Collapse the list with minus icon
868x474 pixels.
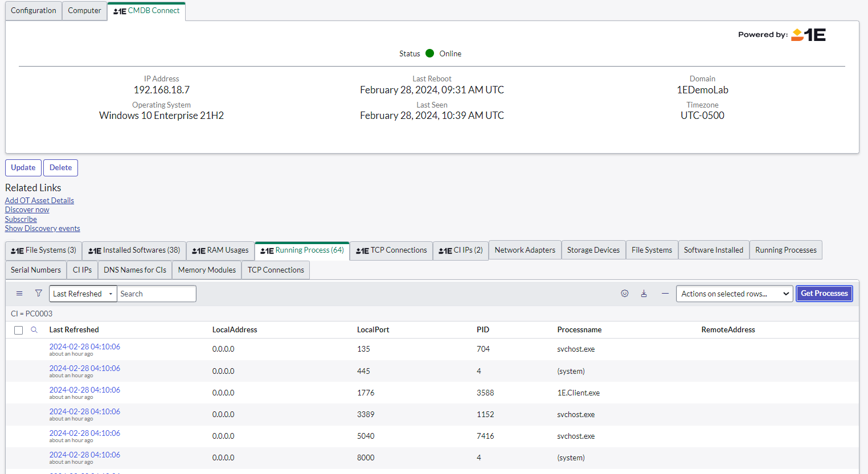pyautogui.click(x=665, y=294)
